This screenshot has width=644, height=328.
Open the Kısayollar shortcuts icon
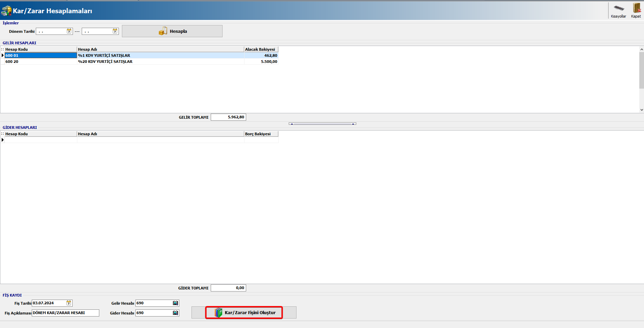click(x=618, y=11)
